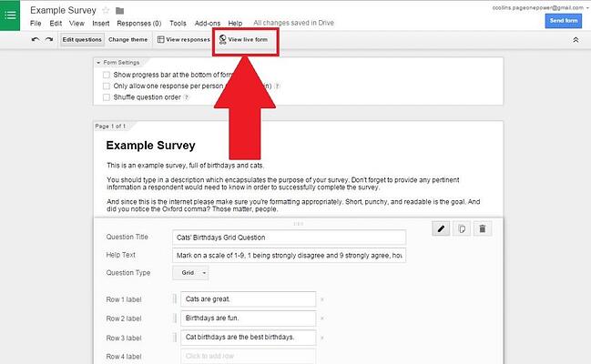
Task: Click the green Forms menu icon
Action: pos(10,15)
